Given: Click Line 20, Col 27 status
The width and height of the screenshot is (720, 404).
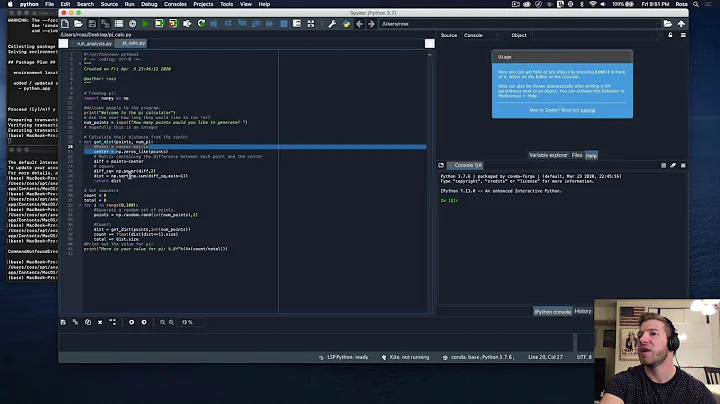Looking at the screenshot, I should point(545,357).
